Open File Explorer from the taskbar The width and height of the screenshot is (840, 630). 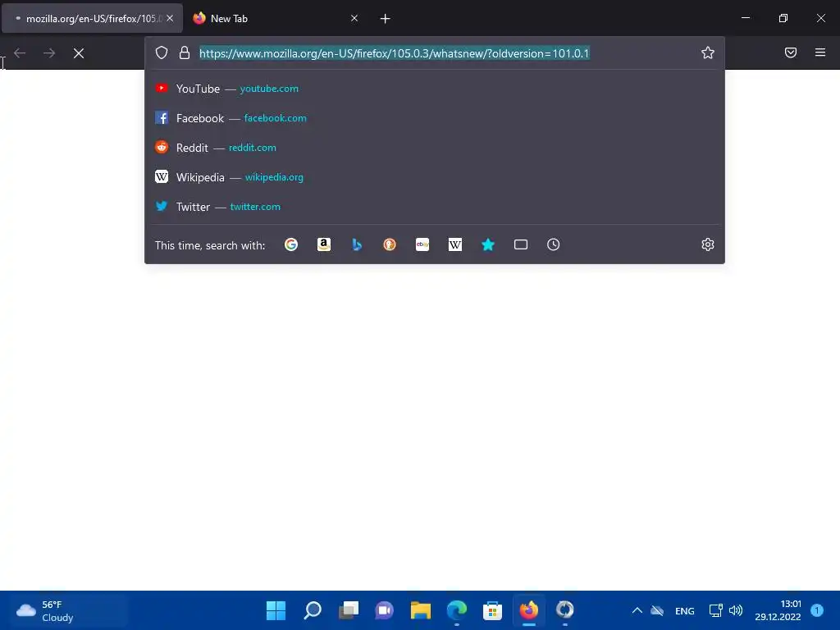click(x=421, y=610)
